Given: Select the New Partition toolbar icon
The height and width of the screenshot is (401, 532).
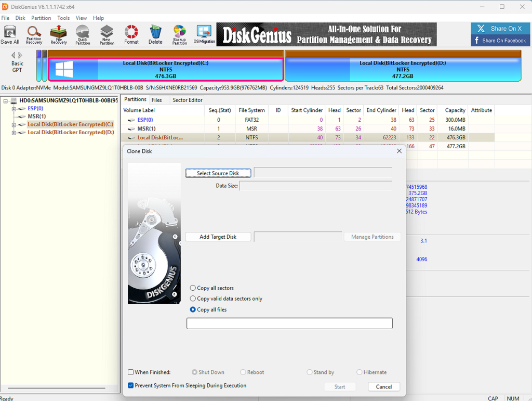Looking at the screenshot, I should (x=107, y=34).
